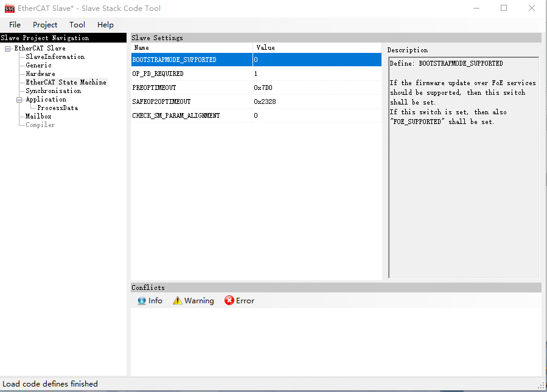Select the SAFEOP2OPTIMEOUT setting row

[256, 101]
